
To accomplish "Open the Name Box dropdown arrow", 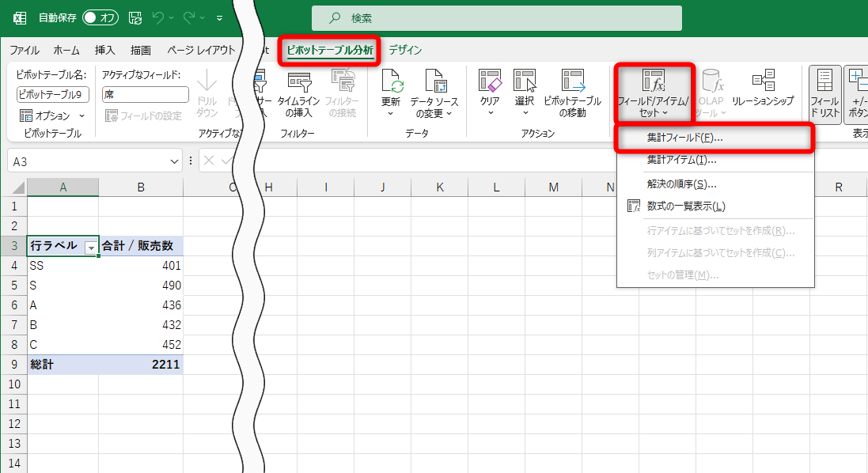I will coord(174,161).
